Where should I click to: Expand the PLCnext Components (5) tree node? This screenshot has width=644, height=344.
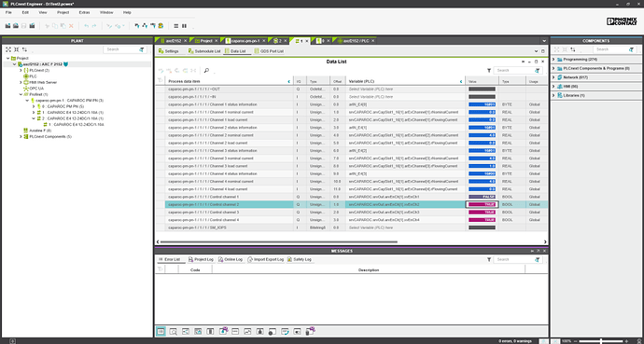(x=21, y=136)
